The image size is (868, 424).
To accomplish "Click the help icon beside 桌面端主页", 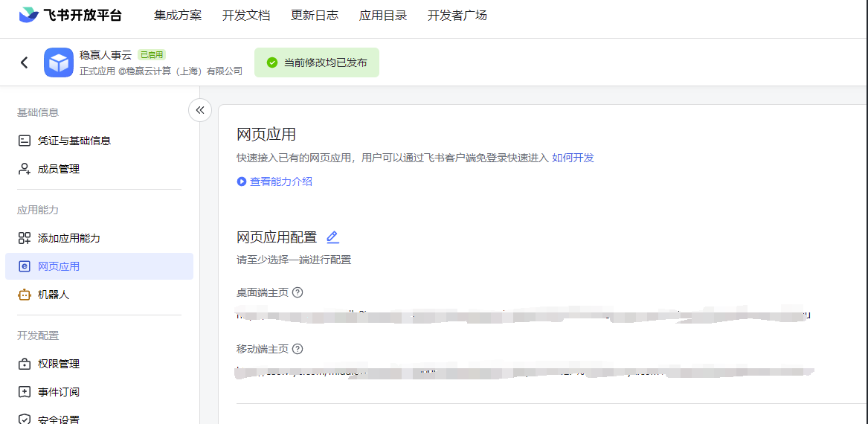I will point(298,292).
